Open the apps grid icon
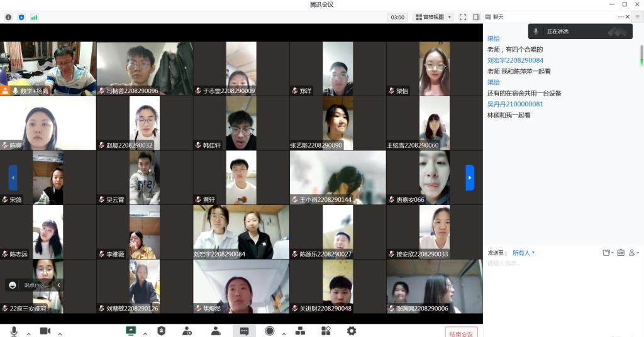 326,331
